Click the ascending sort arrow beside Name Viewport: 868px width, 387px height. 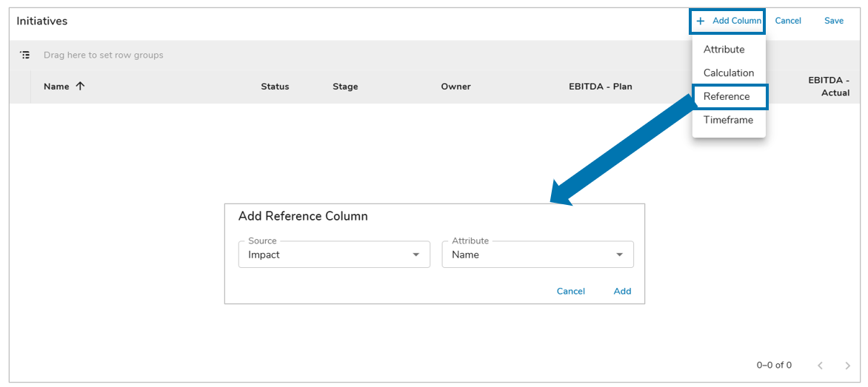pos(80,87)
